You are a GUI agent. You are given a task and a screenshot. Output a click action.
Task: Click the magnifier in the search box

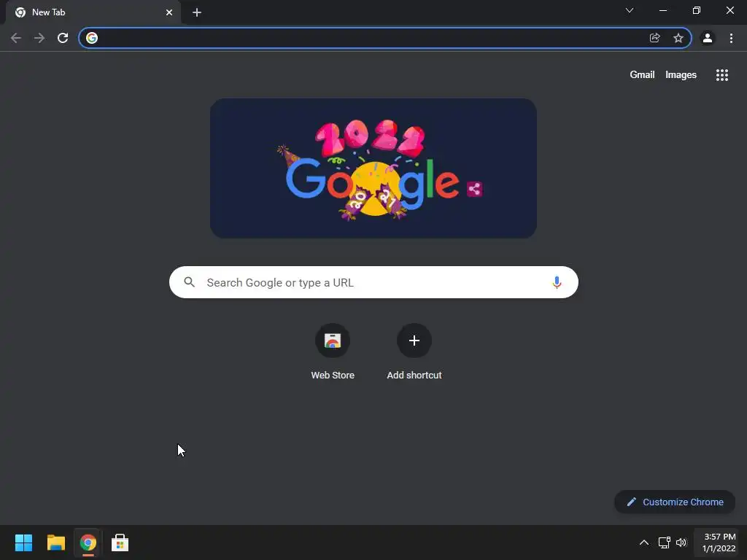click(190, 282)
